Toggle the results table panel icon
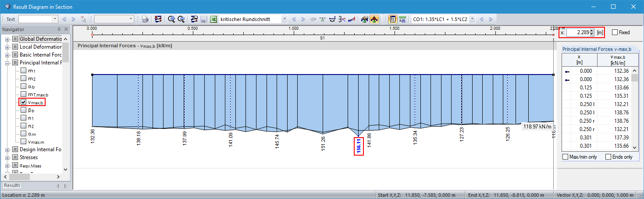The image size is (644, 199). [x=393, y=19]
